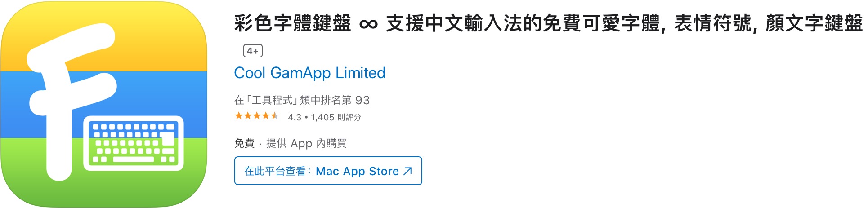Viewport: 868px width, 212px height.
Task: Click the white keyboard graphic in app icon
Action: 134,143
